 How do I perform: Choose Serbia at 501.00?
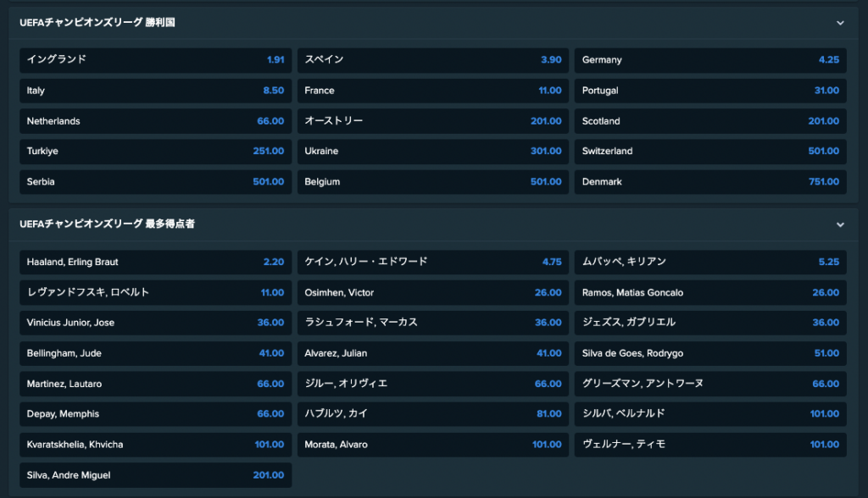156,181
